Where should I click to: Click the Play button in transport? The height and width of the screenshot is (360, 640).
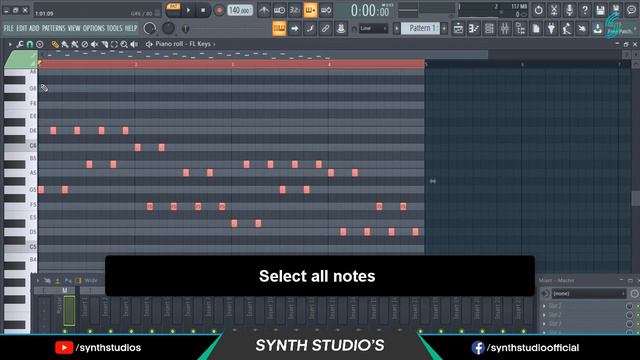pyautogui.click(x=188, y=10)
